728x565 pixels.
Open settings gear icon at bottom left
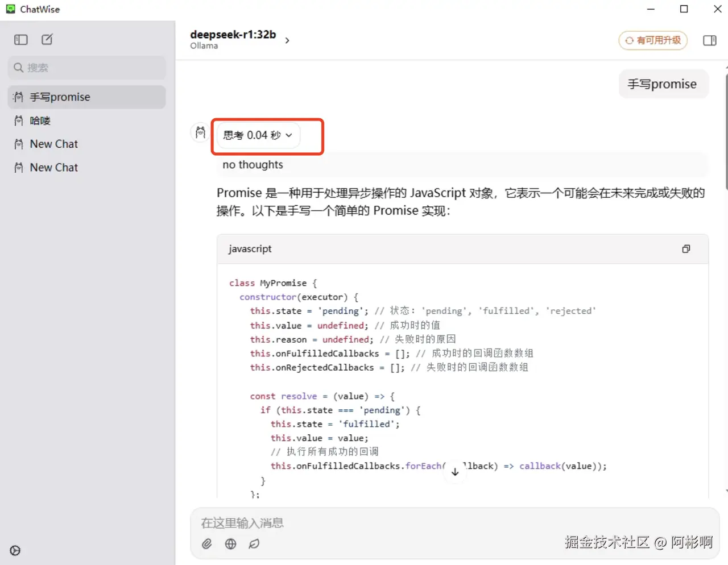(15, 550)
